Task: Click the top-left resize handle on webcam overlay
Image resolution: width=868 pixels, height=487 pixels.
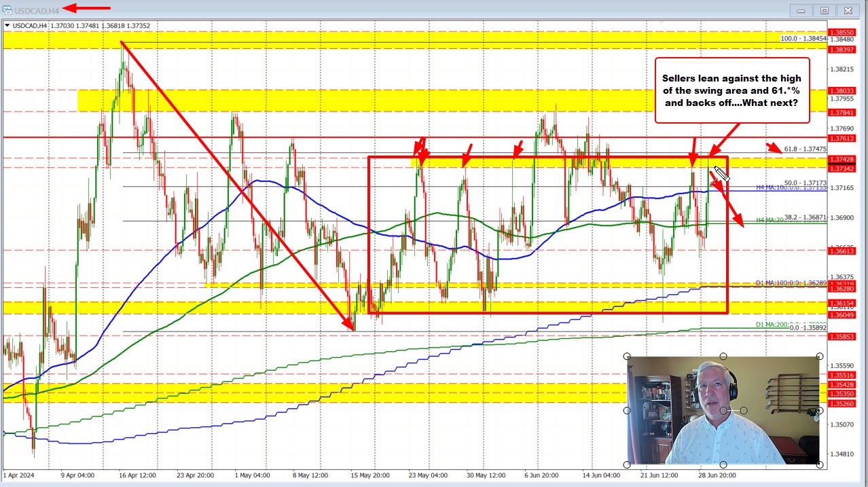Action: [x=626, y=355]
